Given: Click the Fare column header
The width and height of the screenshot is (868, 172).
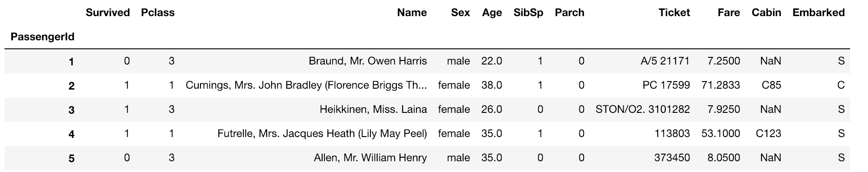Looking at the screenshot, I should pyautogui.click(x=729, y=13).
